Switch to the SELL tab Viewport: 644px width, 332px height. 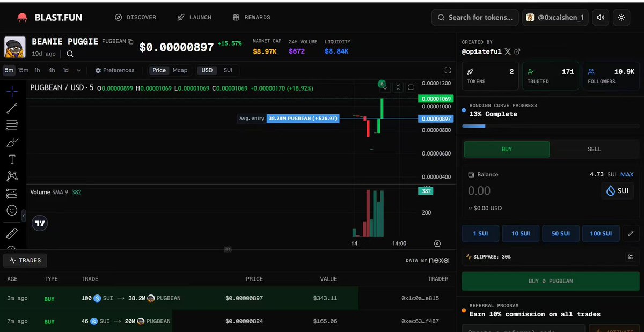(594, 149)
